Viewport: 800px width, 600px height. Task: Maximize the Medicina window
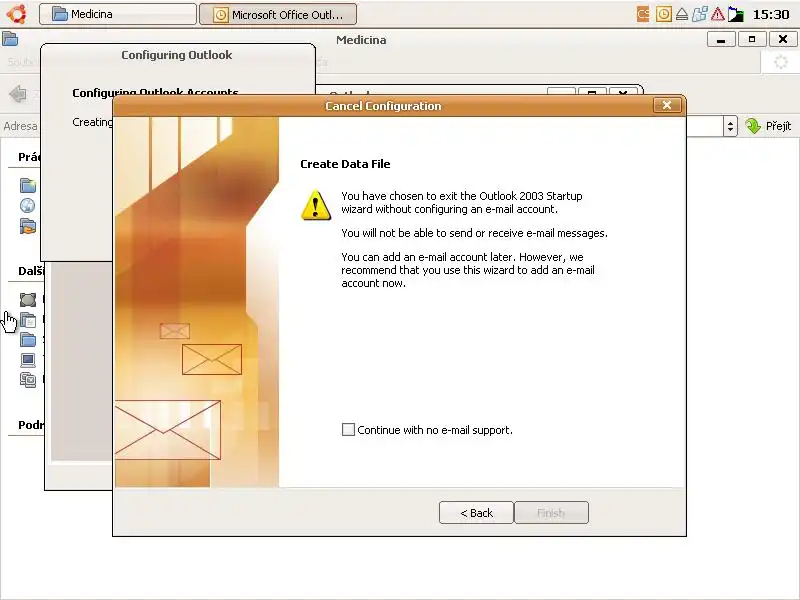coord(752,39)
